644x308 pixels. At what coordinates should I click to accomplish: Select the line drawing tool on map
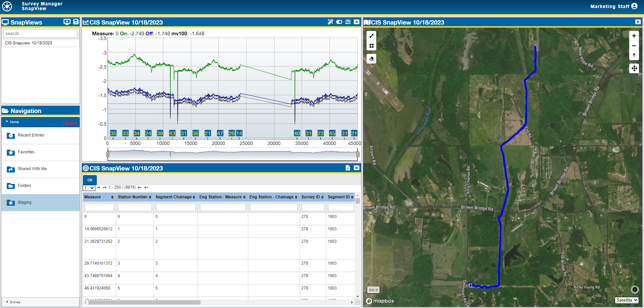[371, 36]
